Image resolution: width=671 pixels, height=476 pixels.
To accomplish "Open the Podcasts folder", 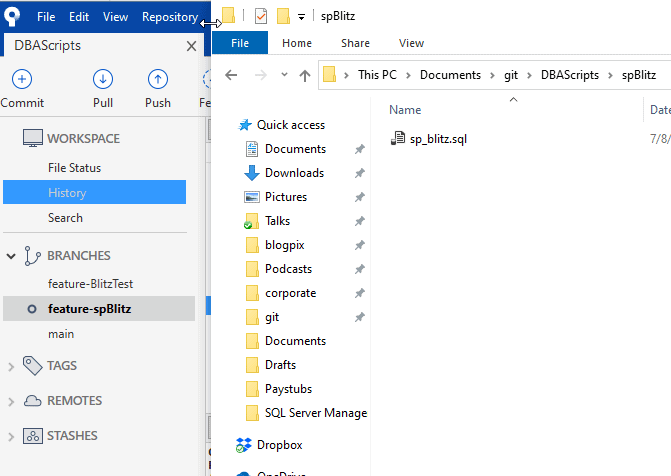I will [288, 269].
